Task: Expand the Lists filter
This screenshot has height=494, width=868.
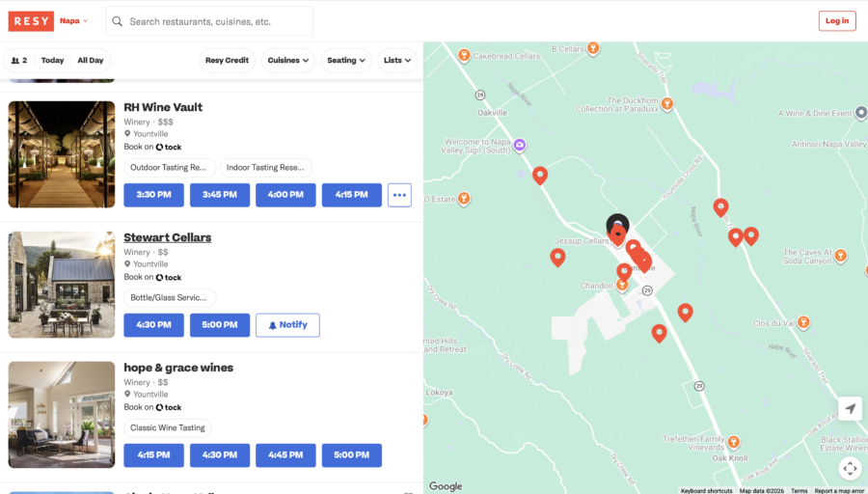Action: click(397, 61)
